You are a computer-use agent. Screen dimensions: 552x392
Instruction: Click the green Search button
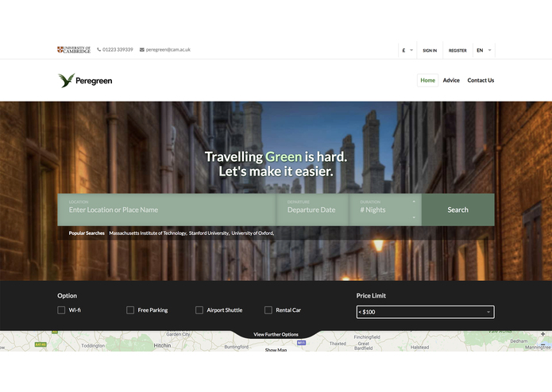click(x=458, y=210)
